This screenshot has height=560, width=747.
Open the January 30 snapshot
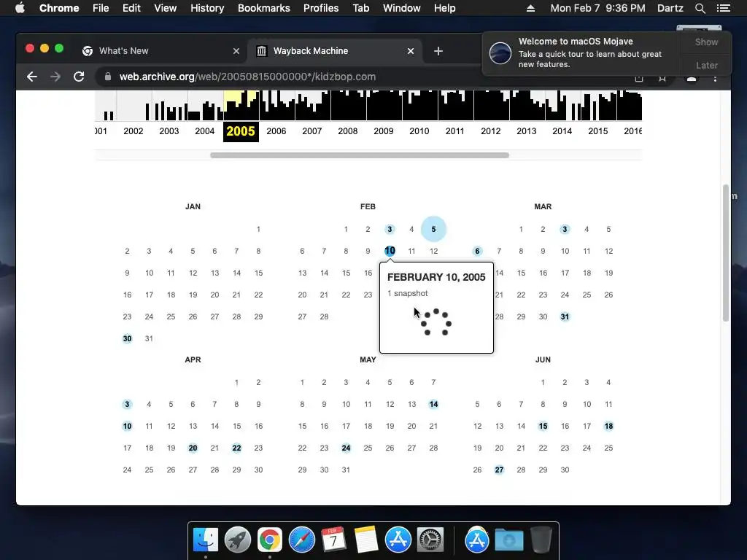[127, 338]
